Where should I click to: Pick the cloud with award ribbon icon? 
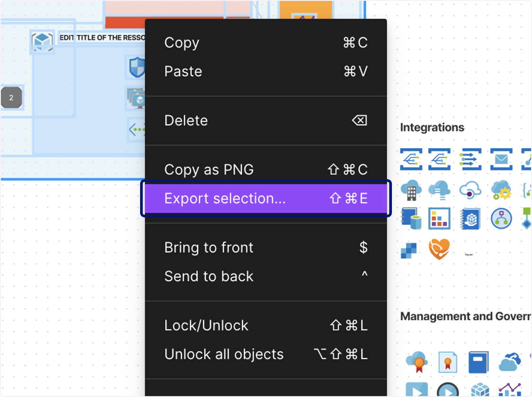pos(417,362)
